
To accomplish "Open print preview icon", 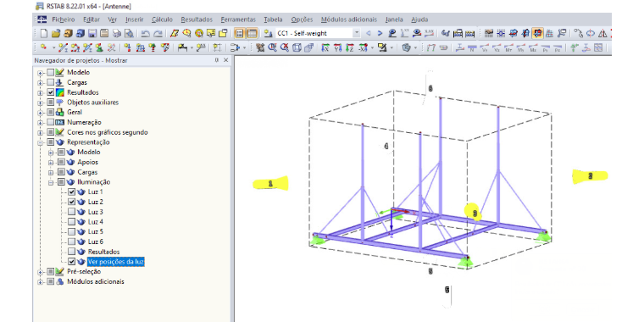I will pos(129,33).
